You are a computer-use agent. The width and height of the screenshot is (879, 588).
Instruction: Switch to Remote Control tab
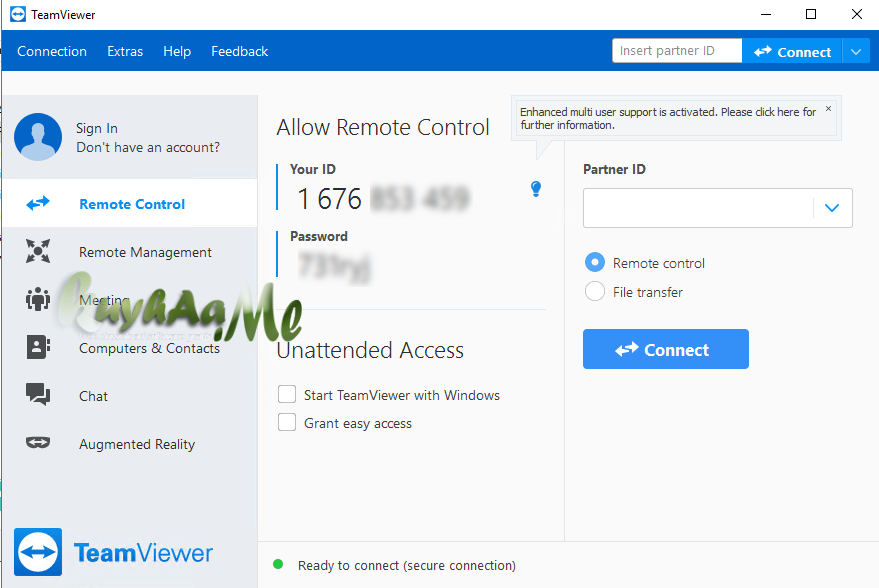click(x=130, y=203)
